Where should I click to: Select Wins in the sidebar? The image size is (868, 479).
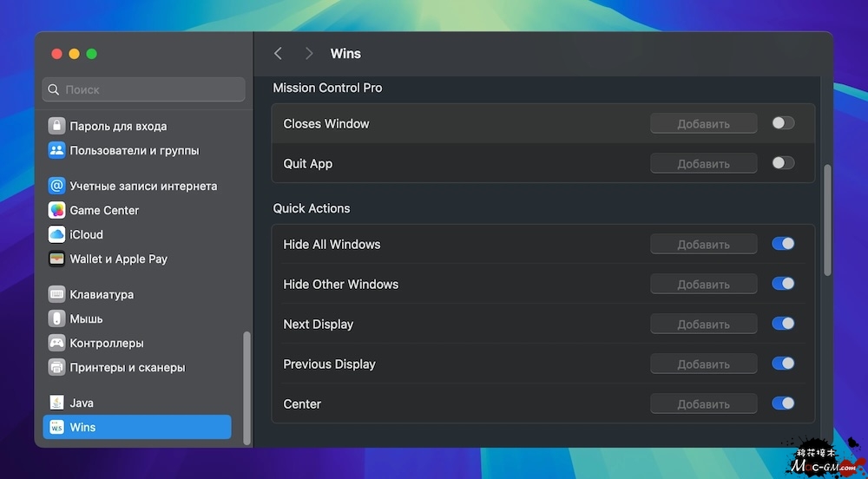point(137,427)
